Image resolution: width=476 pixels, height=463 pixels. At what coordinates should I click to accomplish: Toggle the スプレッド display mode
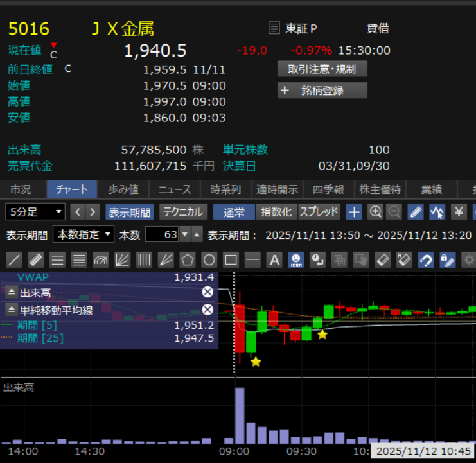coord(319,212)
